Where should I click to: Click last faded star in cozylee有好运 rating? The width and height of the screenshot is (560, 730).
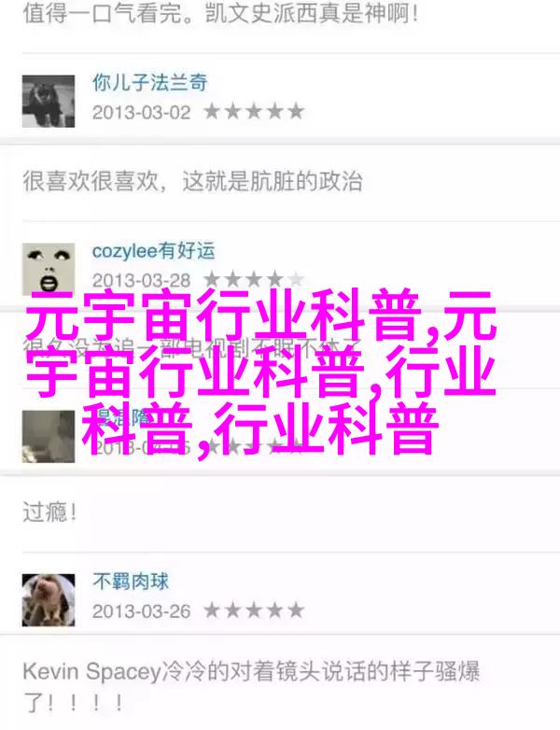click(296, 279)
